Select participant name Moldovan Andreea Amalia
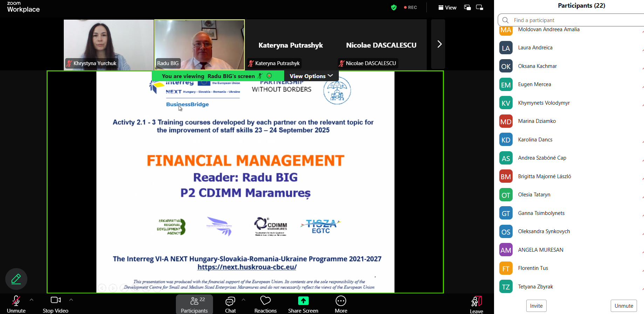644x314 pixels. point(549,29)
